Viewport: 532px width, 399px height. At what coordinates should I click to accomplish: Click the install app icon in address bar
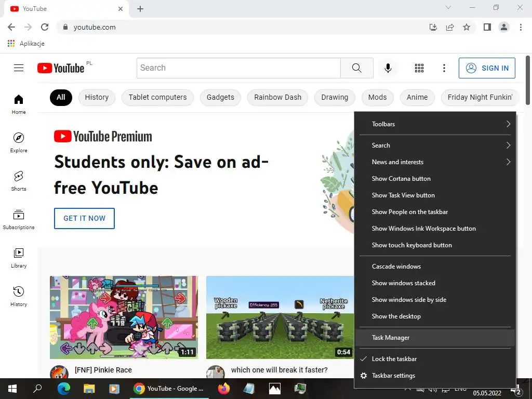(x=433, y=27)
